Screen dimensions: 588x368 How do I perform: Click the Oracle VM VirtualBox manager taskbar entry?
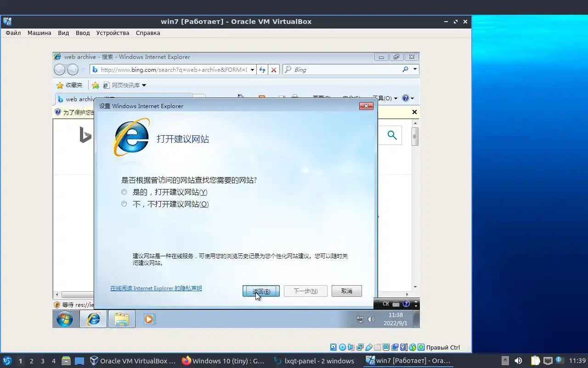[x=132, y=361]
